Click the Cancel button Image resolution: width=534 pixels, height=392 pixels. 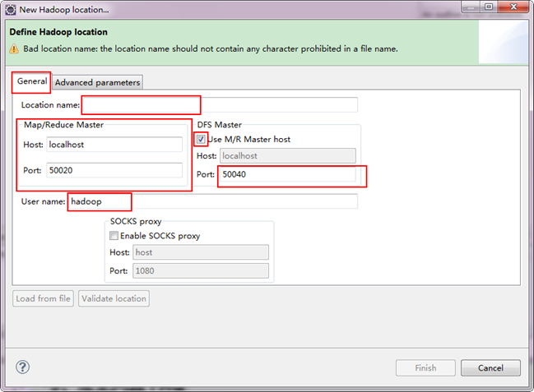point(490,368)
